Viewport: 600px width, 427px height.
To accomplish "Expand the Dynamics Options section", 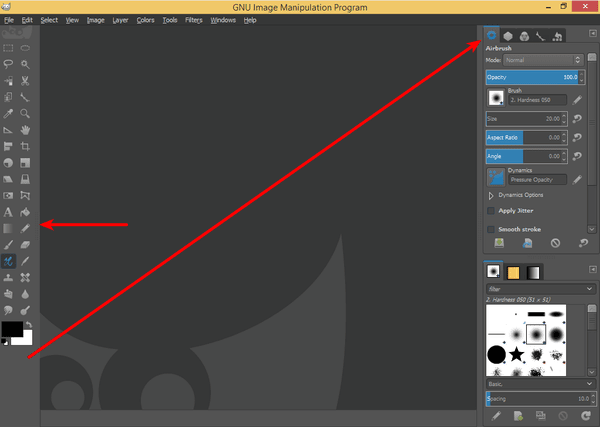I will pos(491,196).
